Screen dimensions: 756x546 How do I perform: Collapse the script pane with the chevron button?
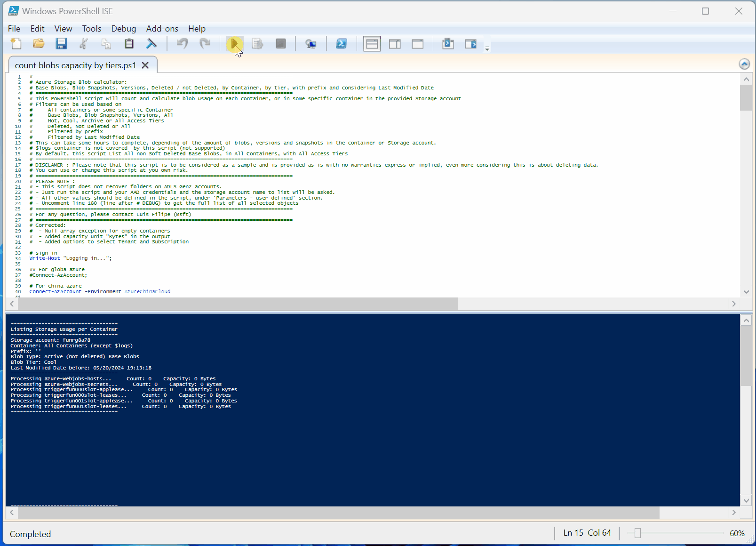pos(744,64)
